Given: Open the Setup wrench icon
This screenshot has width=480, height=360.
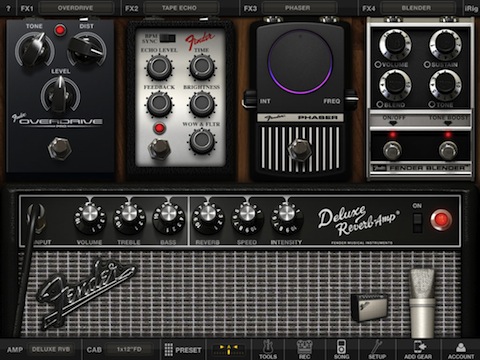Looking at the screenshot, I should (x=377, y=349).
